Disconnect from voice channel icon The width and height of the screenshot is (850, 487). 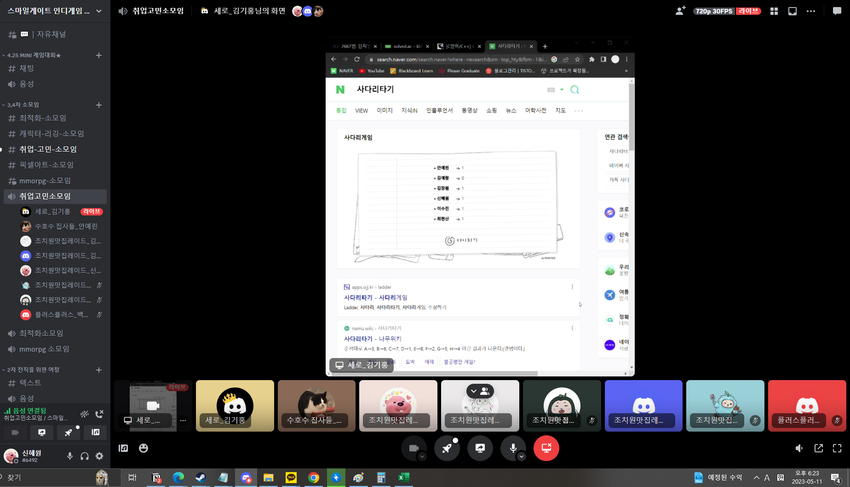[98, 414]
